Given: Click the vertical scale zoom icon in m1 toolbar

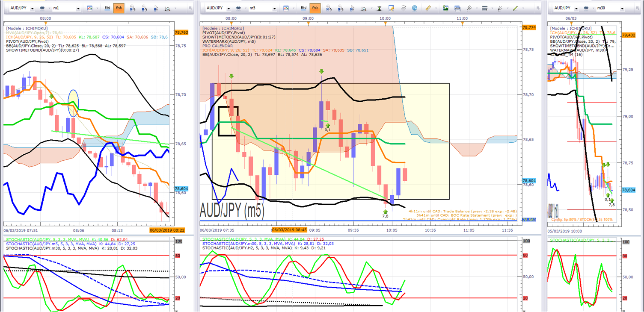Looking at the screenshot, I should pyautogui.click(x=167, y=8).
